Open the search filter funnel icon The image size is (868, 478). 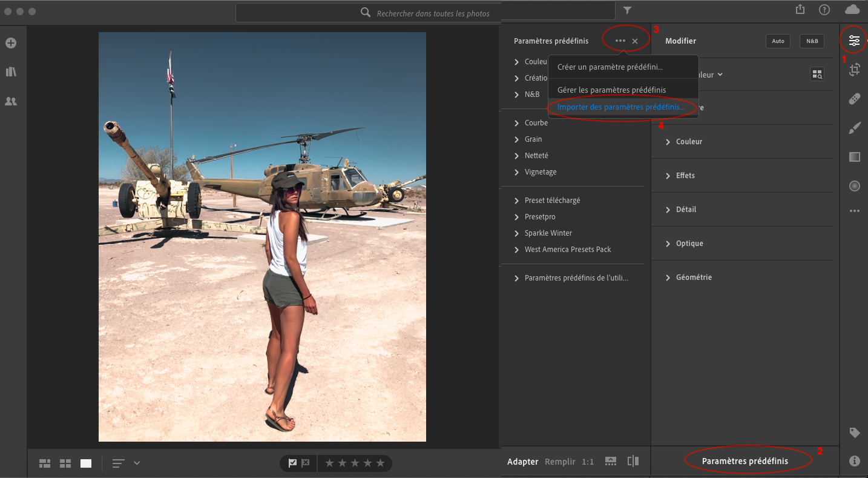(627, 10)
